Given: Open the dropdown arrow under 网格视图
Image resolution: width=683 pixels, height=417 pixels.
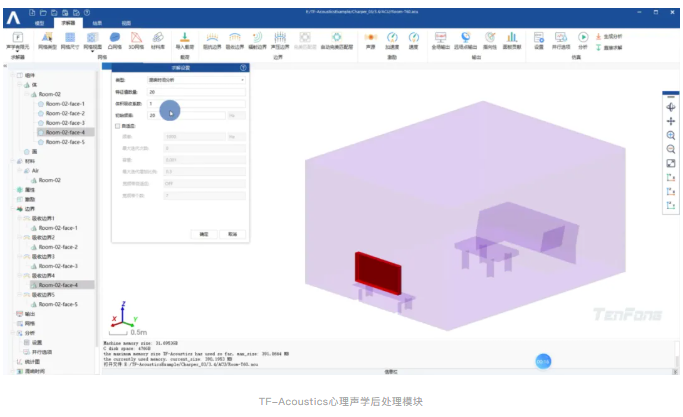Looking at the screenshot, I should pyautogui.click(x=92, y=51).
